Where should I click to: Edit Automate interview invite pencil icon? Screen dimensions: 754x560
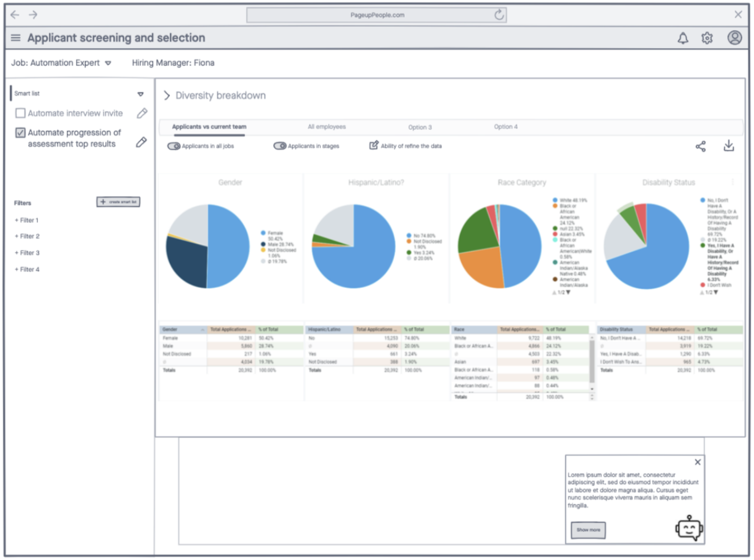(x=142, y=113)
